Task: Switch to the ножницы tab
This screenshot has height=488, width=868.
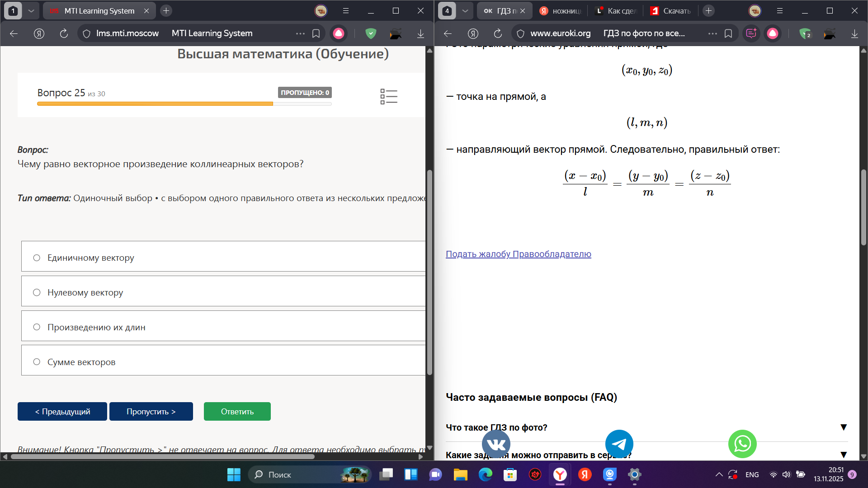Action: pos(561,11)
